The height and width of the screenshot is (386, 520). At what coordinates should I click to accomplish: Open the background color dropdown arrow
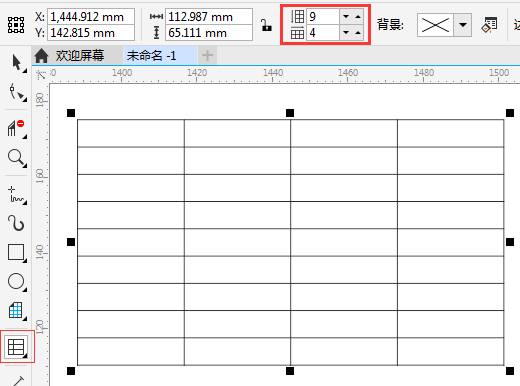[462, 25]
